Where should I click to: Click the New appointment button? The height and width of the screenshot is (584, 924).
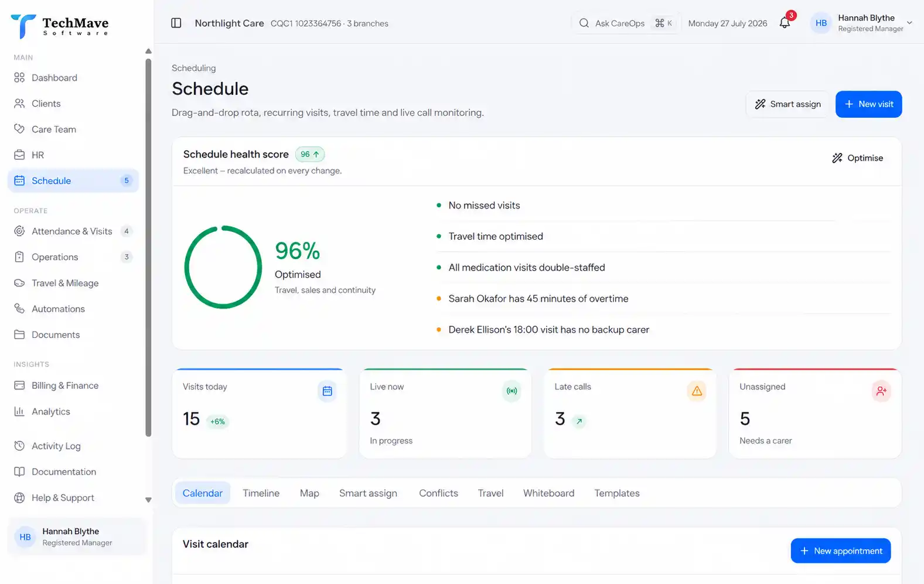(841, 551)
